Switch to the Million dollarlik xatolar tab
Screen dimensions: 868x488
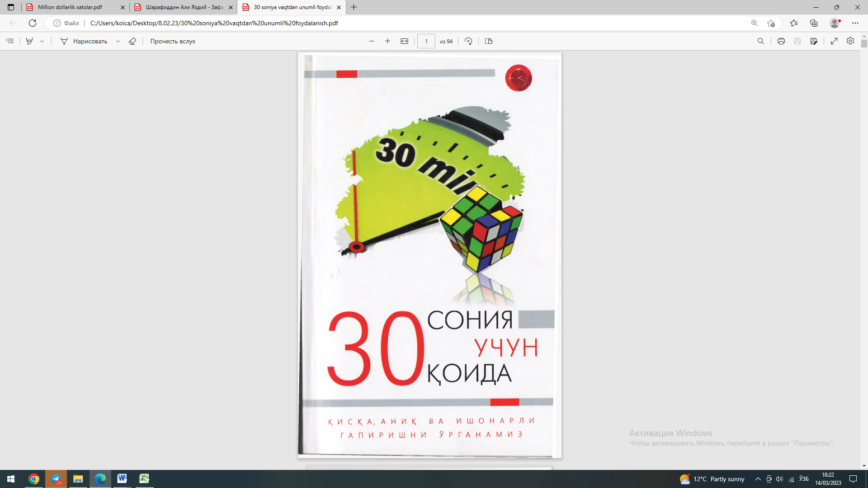[x=72, y=7]
